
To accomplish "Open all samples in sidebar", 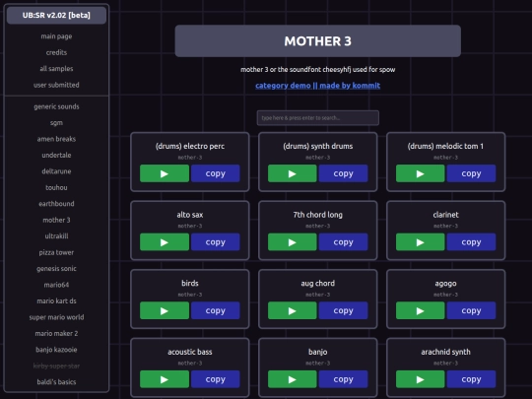I will pyautogui.click(x=56, y=69).
